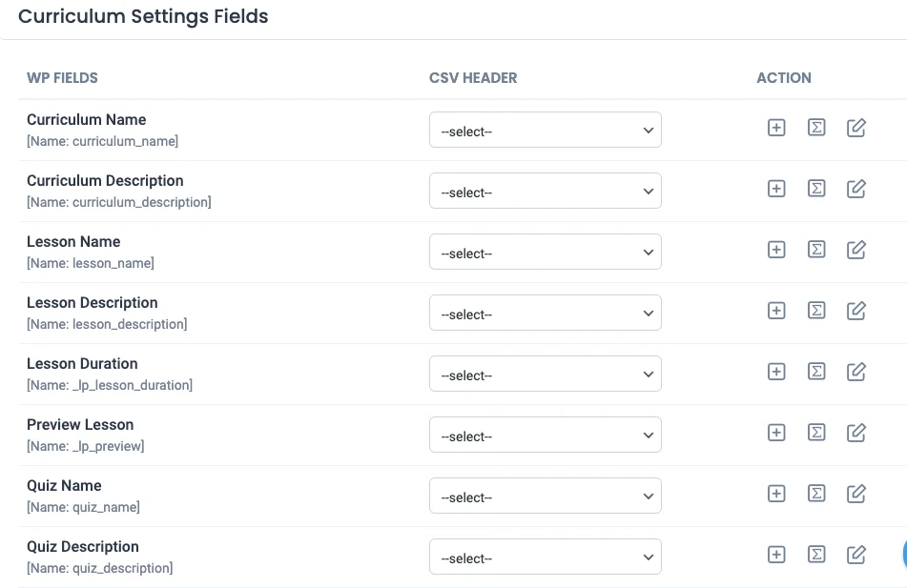Screen dimensions: 907x588
Task: Open the CSV header dropdown for Curriculum Description
Action: [545, 192]
